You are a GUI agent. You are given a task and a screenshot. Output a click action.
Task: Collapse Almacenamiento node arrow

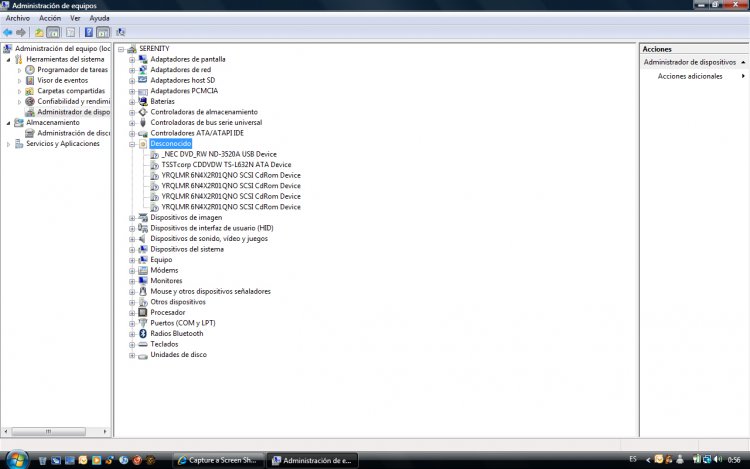(9, 123)
